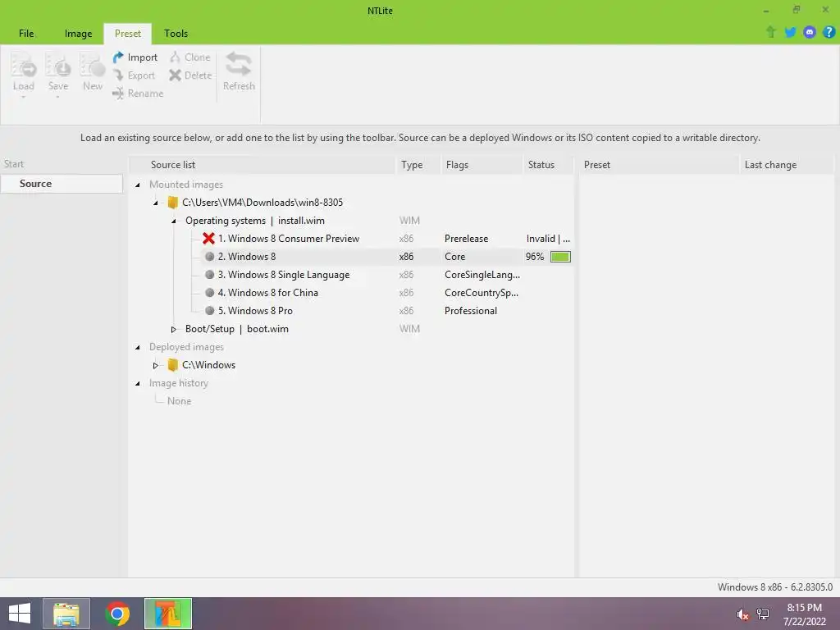This screenshot has width=840, height=630.
Task: Collapse the Image history group
Action: pos(138,384)
